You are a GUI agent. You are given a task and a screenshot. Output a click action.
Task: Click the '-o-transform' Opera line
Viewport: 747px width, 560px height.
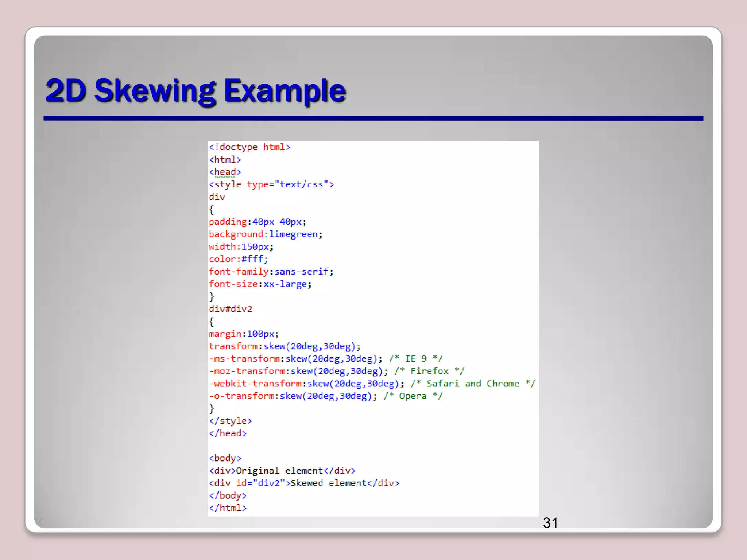pyautogui.click(x=325, y=396)
